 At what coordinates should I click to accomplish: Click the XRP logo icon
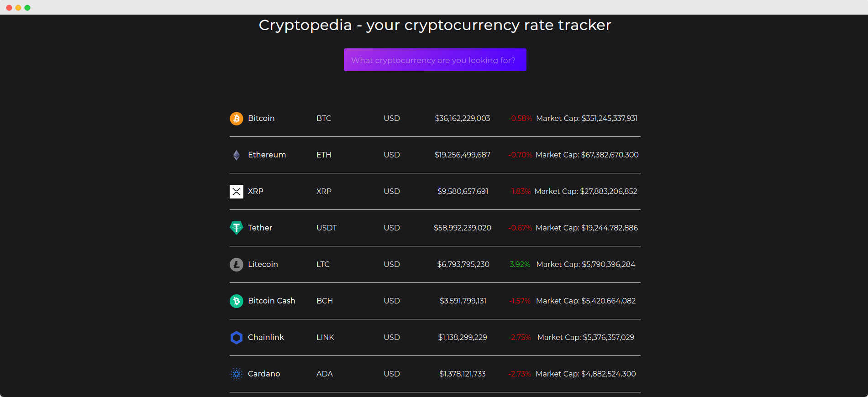point(237,192)
